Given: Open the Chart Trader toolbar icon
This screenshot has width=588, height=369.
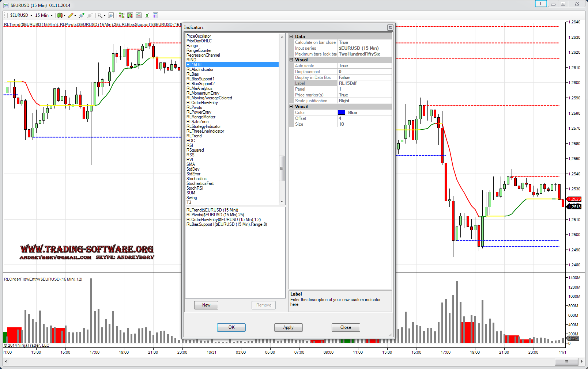Looking at the screenshot, I should pos(121,15).
